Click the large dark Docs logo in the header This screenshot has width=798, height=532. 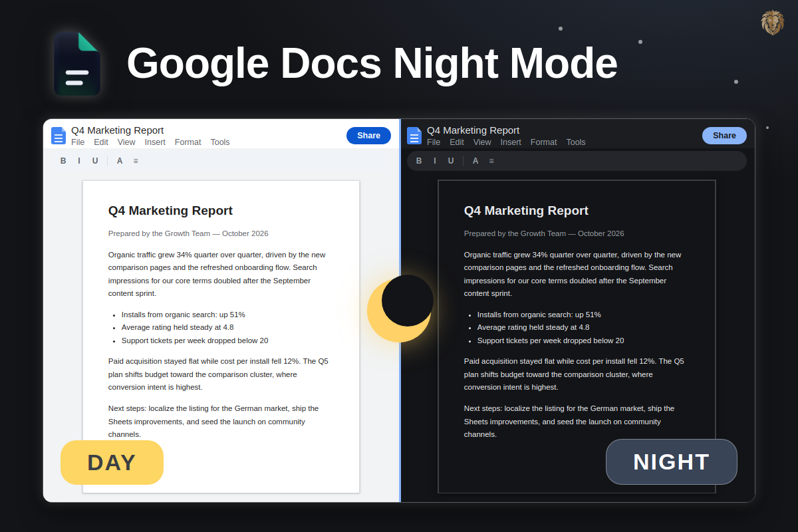pyautogui.click(x=77, y=64)
